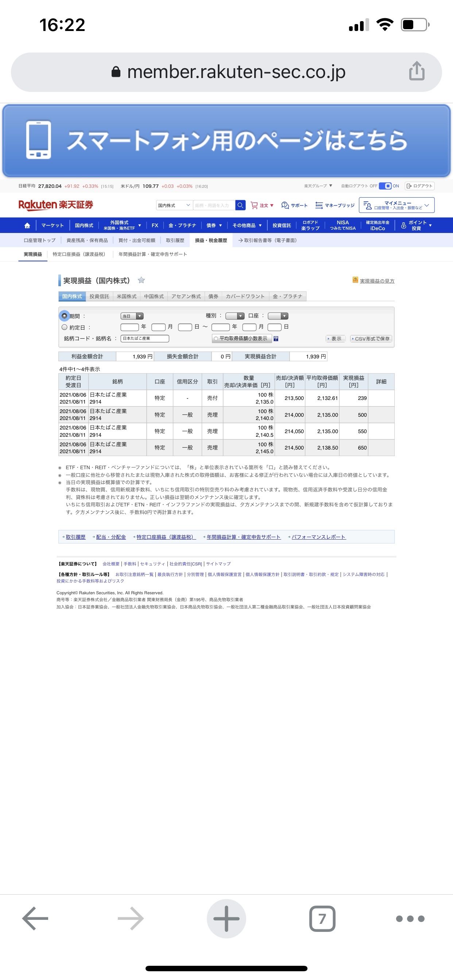Tap the browser back arrow
Image resolution: width=453 pixels, height=980 pixels.
pyautogui.click(x=35, y=918)
